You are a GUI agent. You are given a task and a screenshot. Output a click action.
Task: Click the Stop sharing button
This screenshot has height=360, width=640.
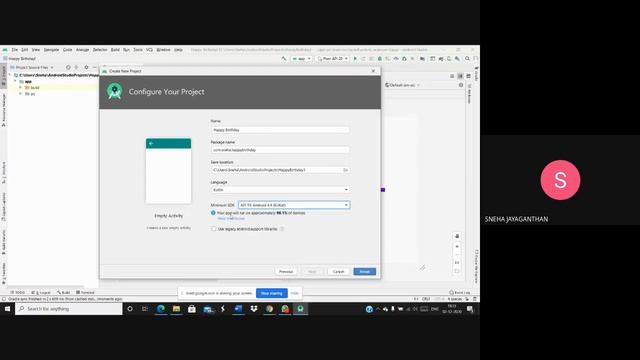pyautogui.click(x=272, y=293)
